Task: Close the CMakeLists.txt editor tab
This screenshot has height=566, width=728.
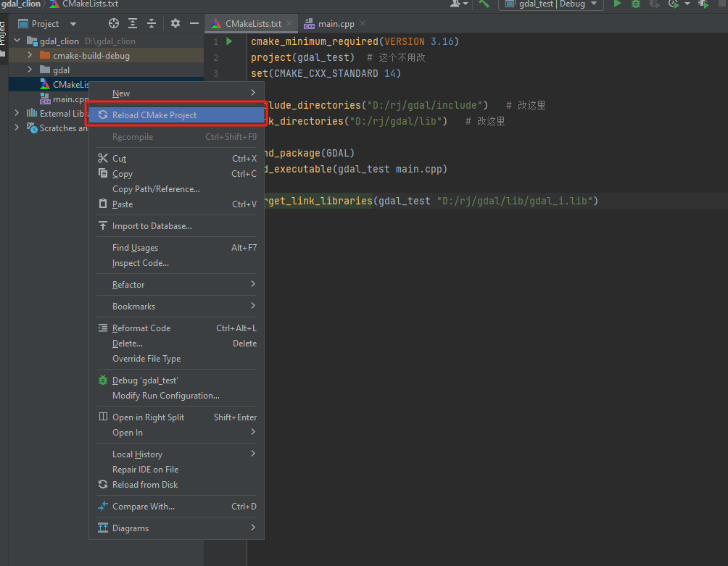Action: [x=290, y=24]
